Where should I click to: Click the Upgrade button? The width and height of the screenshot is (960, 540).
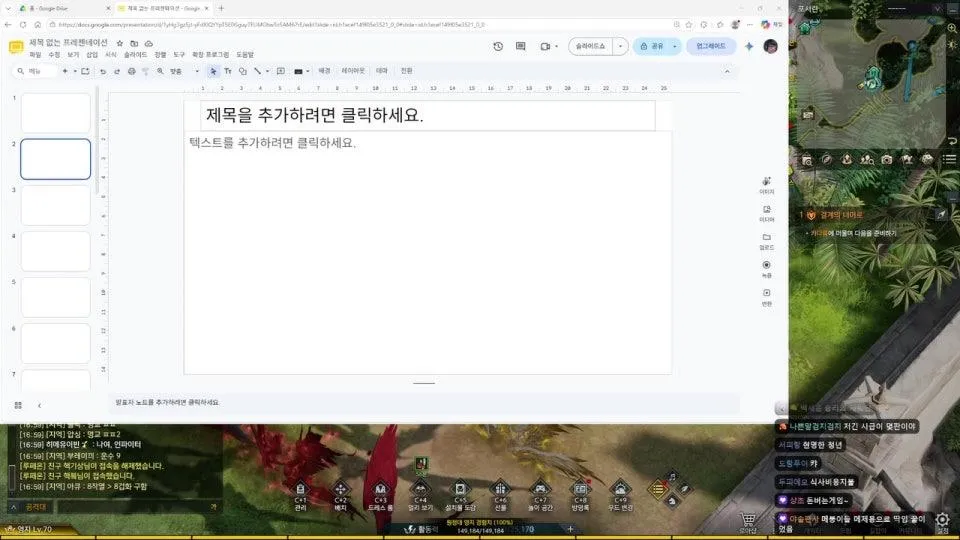tap(711, 47)
